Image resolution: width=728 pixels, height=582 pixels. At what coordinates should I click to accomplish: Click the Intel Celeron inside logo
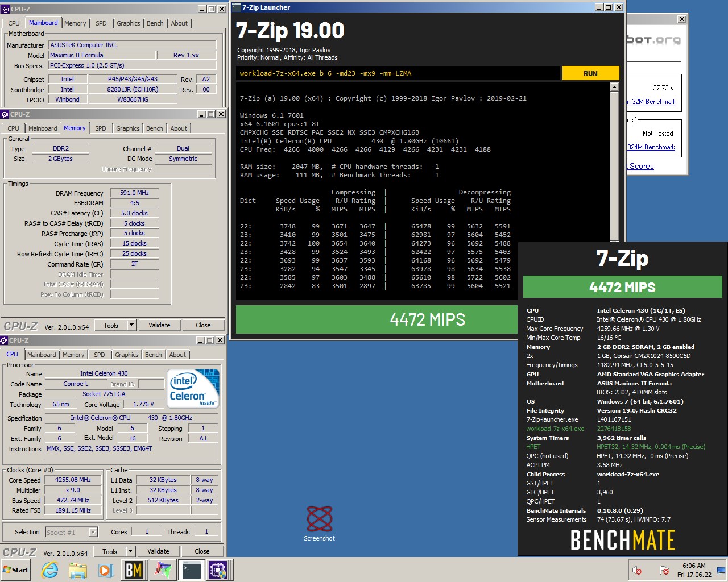pos(193,389)
